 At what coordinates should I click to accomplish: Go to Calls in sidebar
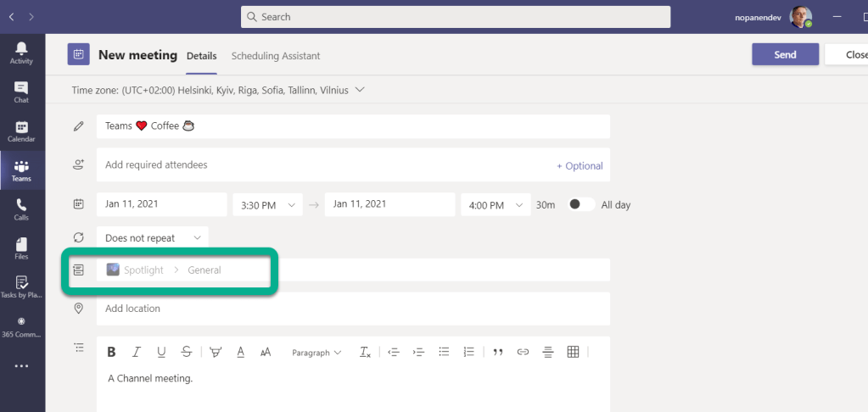pos(21,209)
